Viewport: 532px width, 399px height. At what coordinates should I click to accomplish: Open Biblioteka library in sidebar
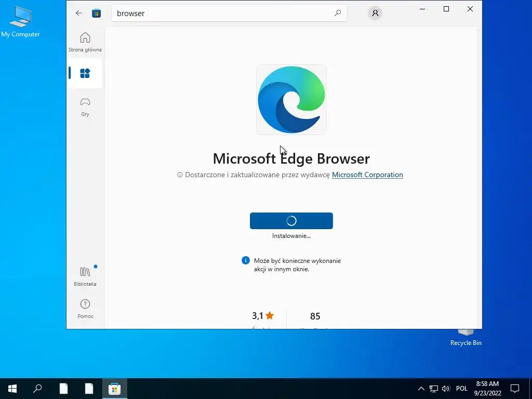[85, 276]
